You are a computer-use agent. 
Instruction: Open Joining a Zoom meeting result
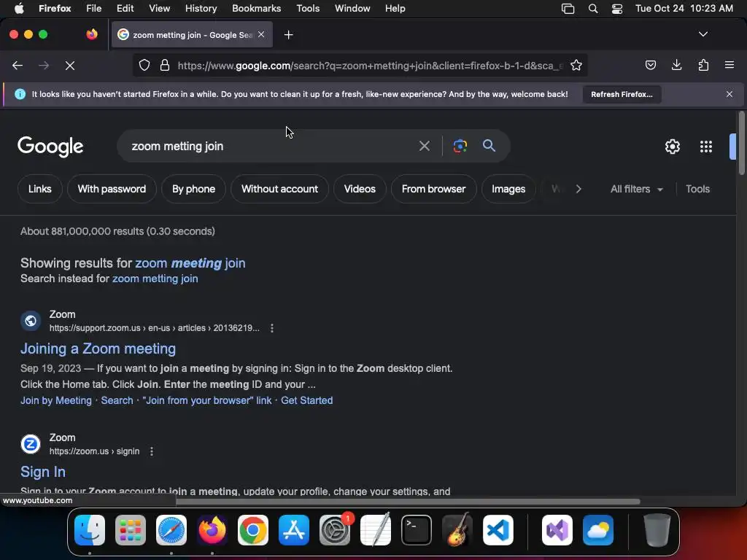click(x=98, y=349)
